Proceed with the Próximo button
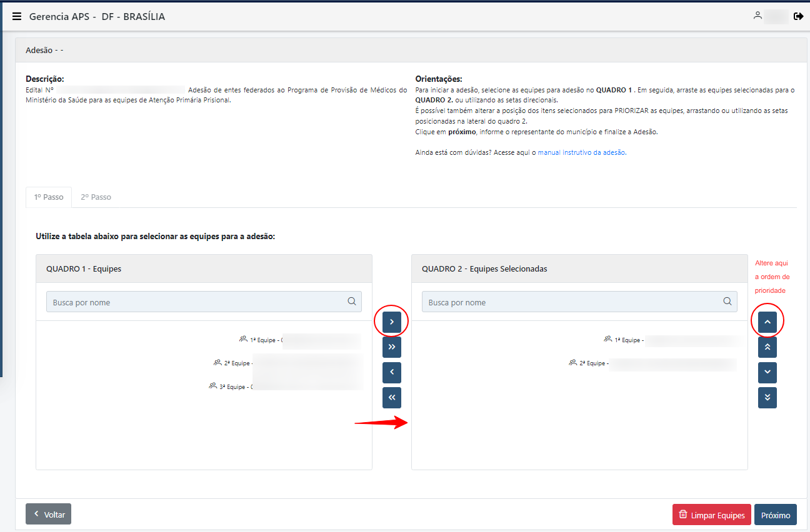 coord(776,515)
